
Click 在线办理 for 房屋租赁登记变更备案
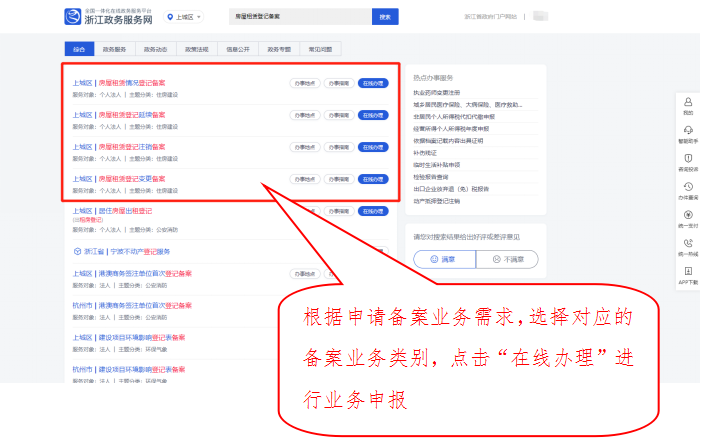tap(373, 179)
